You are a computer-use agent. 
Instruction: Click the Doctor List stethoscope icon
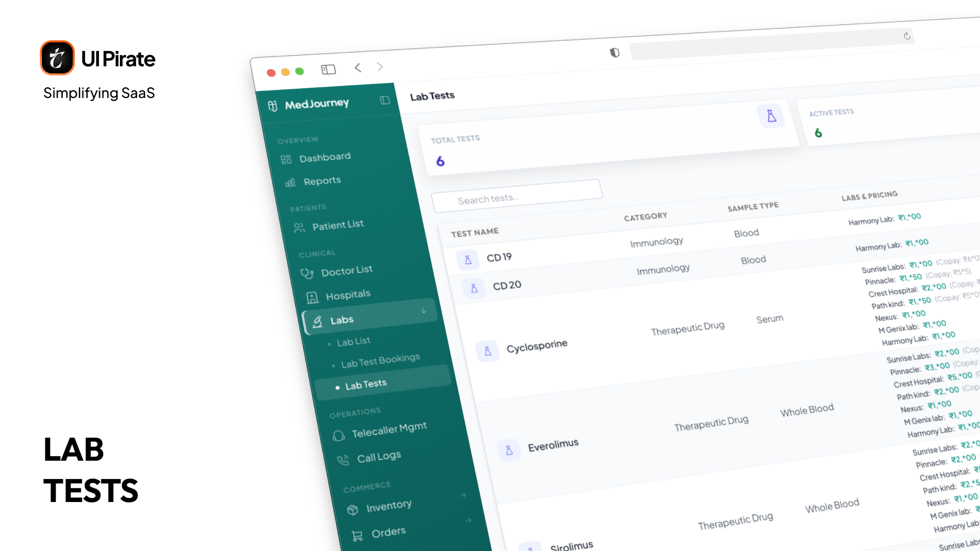[307, 273]
